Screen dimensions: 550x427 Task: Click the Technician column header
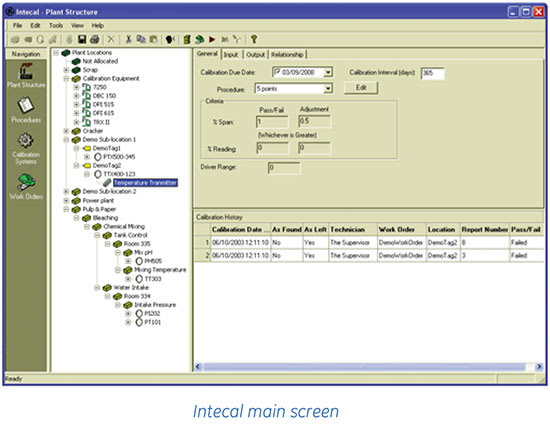(353, 229)
